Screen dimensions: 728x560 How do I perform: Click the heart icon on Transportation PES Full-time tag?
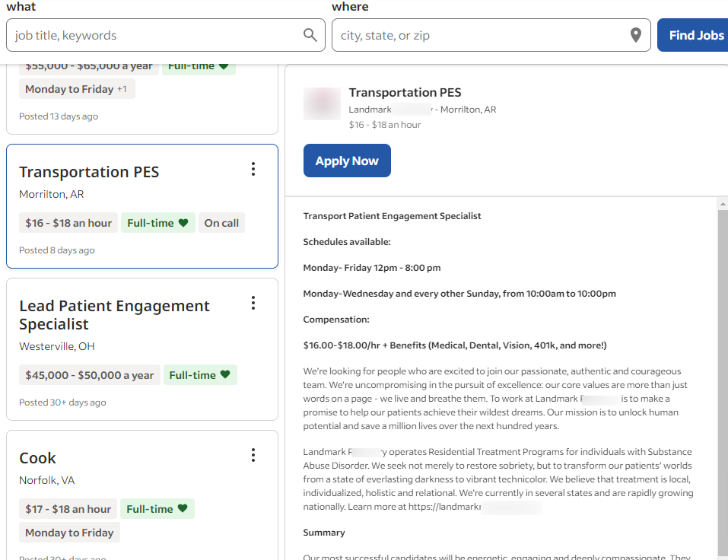click(183, 223)
